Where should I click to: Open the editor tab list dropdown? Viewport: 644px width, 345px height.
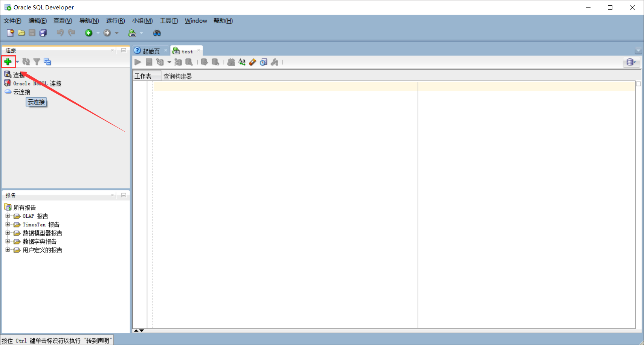pyautogui.click(x=638, y=50)
